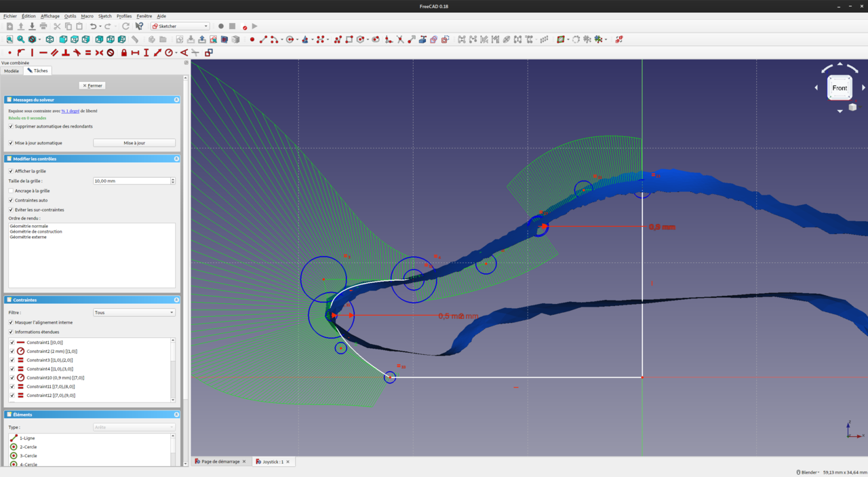Select the create arc tool
Screen dimensions: 868x477
[x=274, y=39]
